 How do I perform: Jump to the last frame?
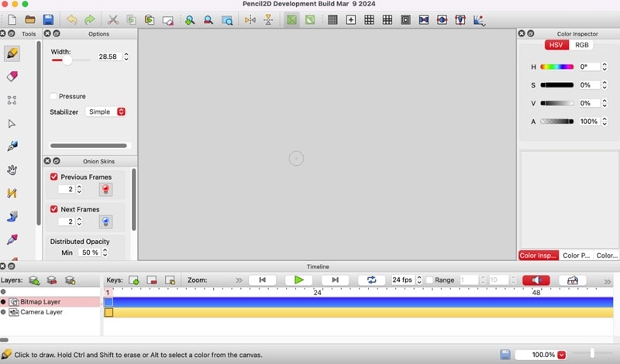(x=335, y=280)
